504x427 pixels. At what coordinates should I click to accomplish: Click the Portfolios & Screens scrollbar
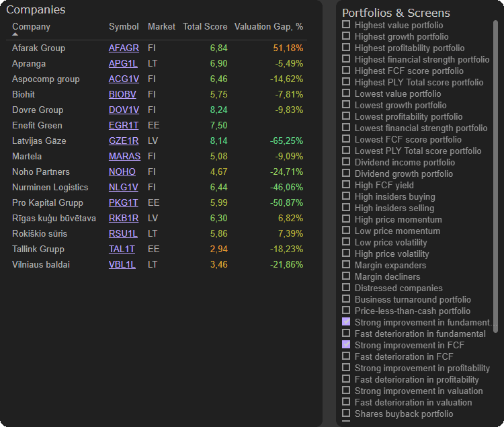[496, 202]
